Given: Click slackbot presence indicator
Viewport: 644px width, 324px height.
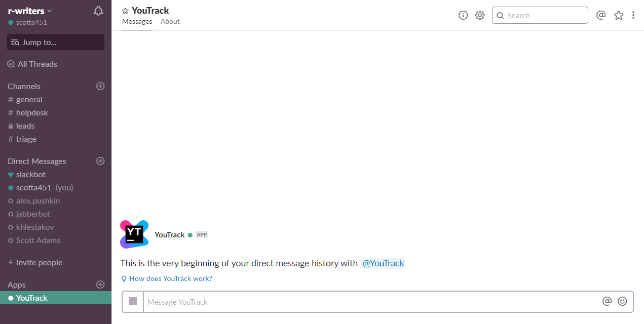Looking at the screenshot, I should point(10,174).
